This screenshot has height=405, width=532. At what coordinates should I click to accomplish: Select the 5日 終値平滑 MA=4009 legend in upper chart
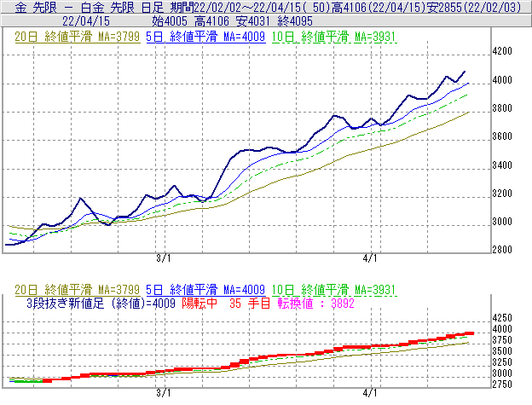pos(205,37)
